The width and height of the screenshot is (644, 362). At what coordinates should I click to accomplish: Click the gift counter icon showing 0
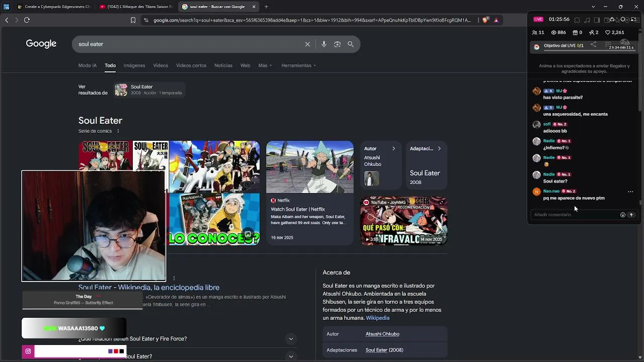coord(577,33)
